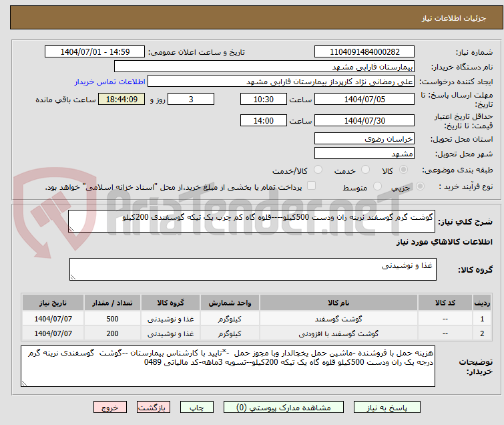Select the متوسط purchase type radio

377,186
